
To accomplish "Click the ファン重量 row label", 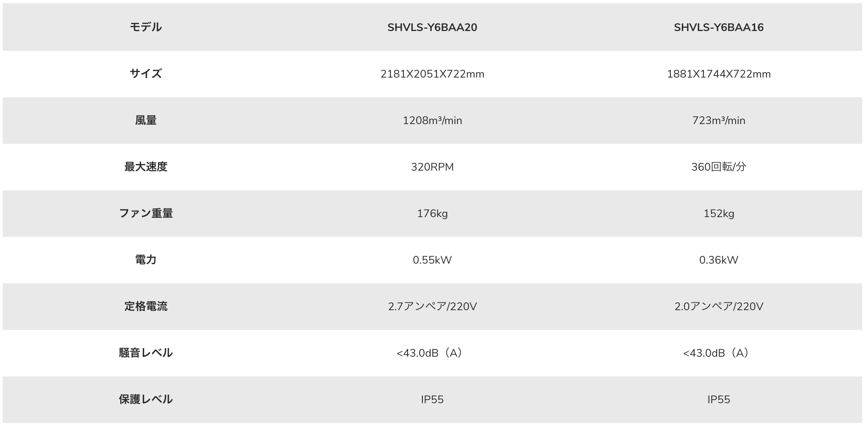I will coord(145,213).
